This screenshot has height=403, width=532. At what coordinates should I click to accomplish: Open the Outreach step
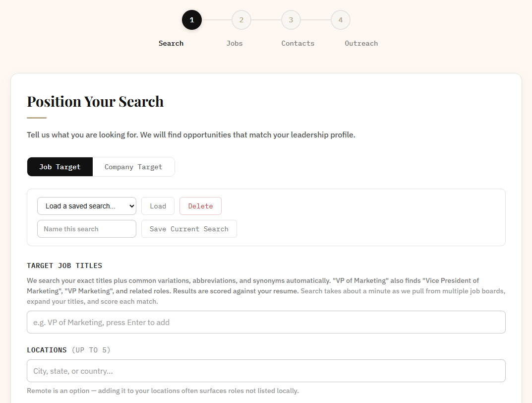361,43
